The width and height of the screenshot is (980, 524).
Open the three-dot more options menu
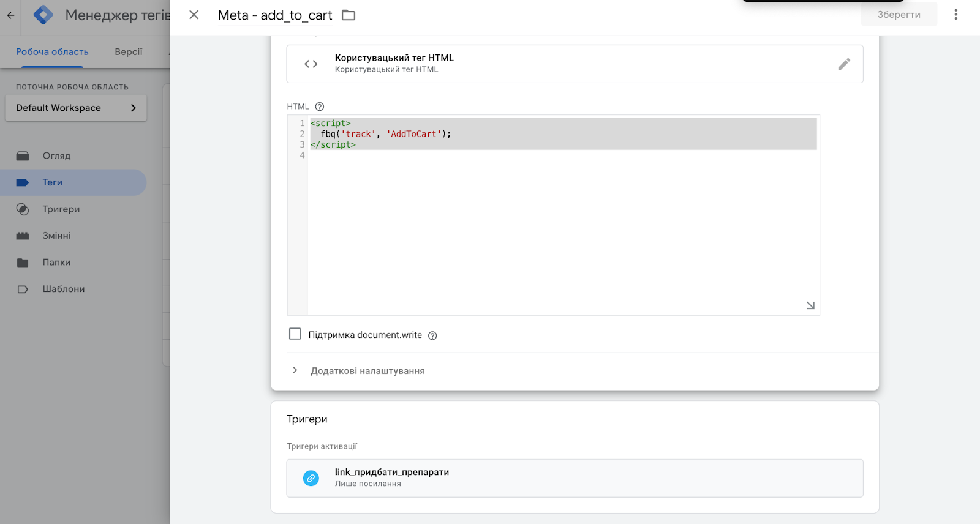tap(956, 14)
